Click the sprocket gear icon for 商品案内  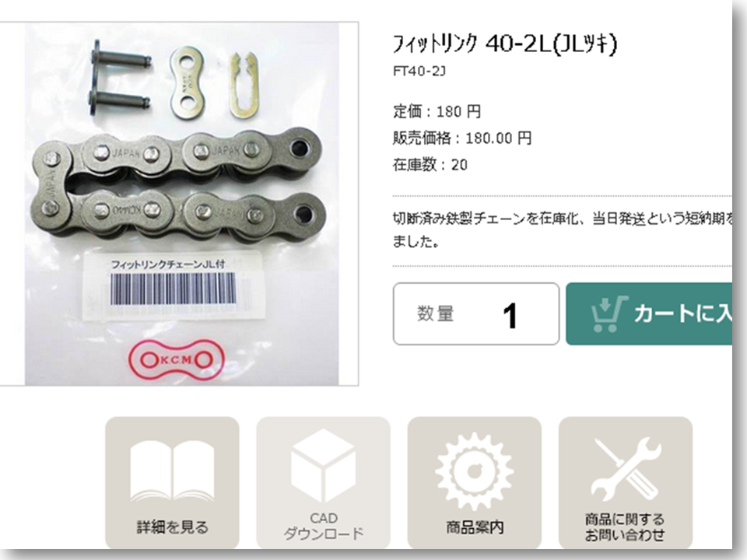pos(474,471)
